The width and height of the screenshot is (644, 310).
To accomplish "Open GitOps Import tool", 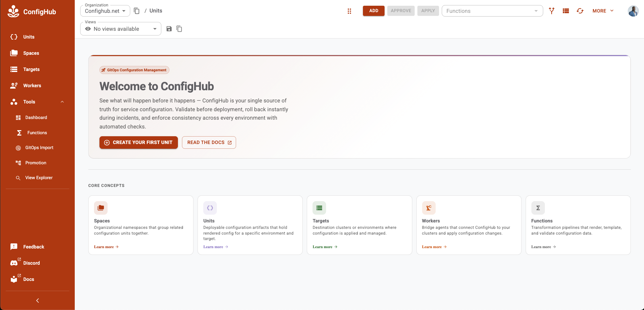I will [37, 148].
